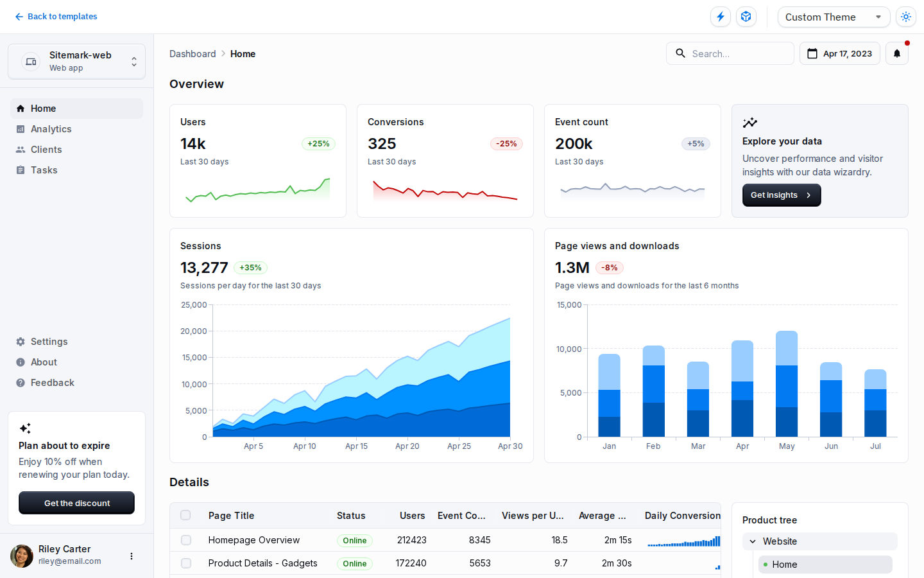Click the Online status of Homepage Overview
924x578 pixels.
point(355,541)
